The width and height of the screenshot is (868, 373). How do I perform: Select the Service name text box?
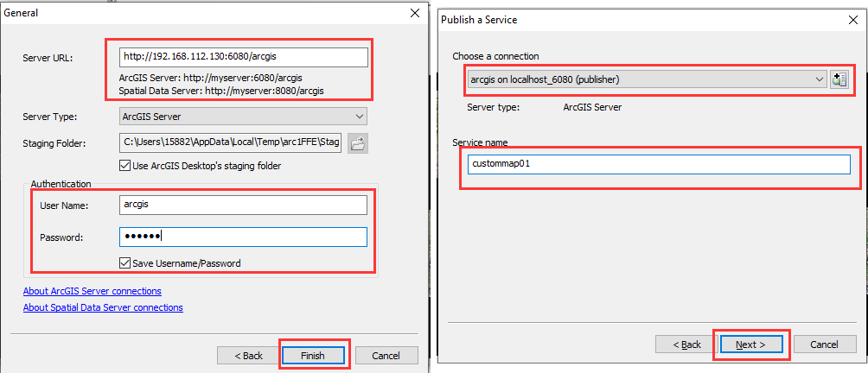click(659, 164)
